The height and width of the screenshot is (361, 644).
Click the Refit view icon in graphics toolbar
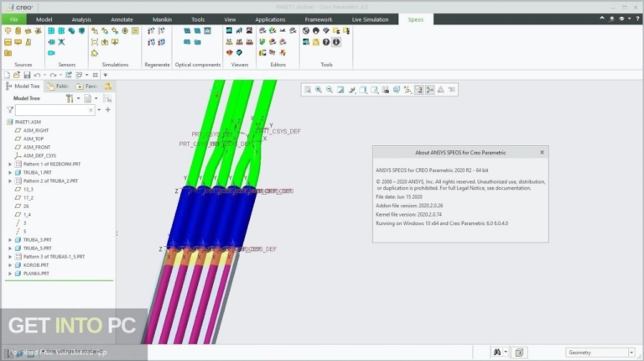pyautogui.click(x=307, y=90)
